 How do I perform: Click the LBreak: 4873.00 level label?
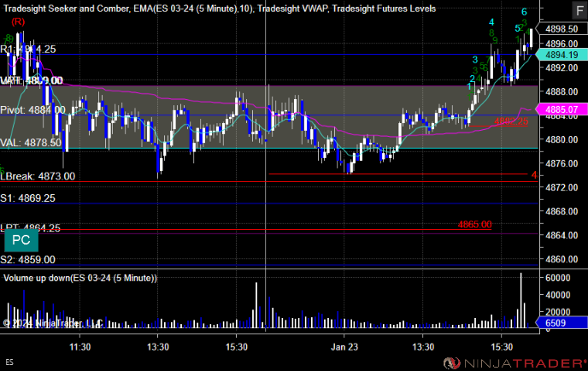38,176
